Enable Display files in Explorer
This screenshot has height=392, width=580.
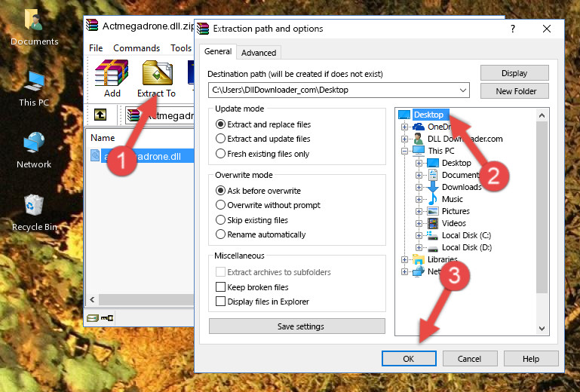pos(220,302)
